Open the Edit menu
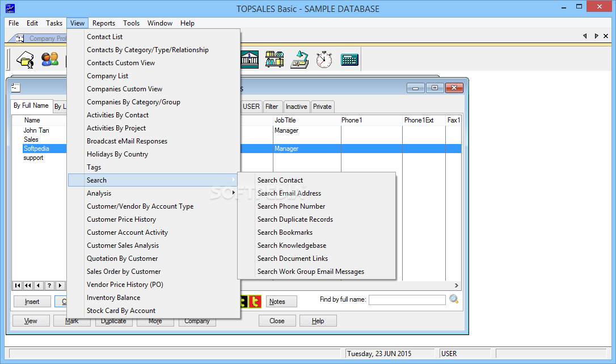The width and height of the screenshot is (616, 364). tap(32, 23)
